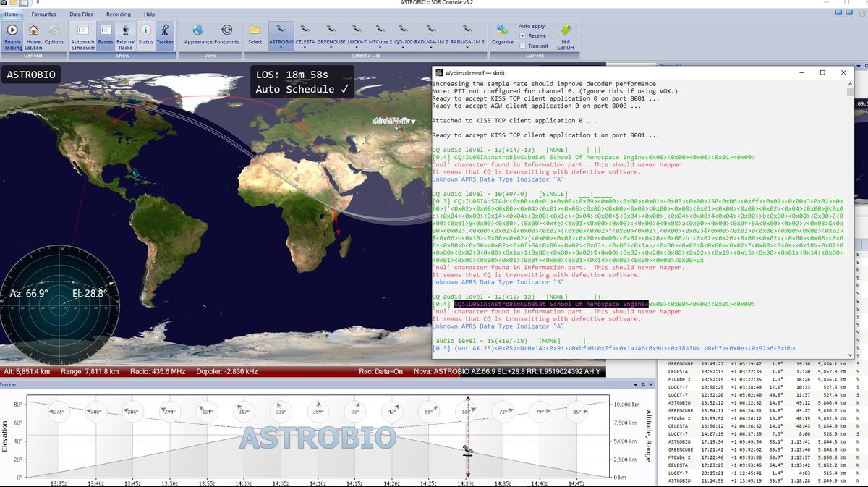Select the ASTROBIO satellite icon
This screenshot has width=868, height=487.
[x=281, y=29]
